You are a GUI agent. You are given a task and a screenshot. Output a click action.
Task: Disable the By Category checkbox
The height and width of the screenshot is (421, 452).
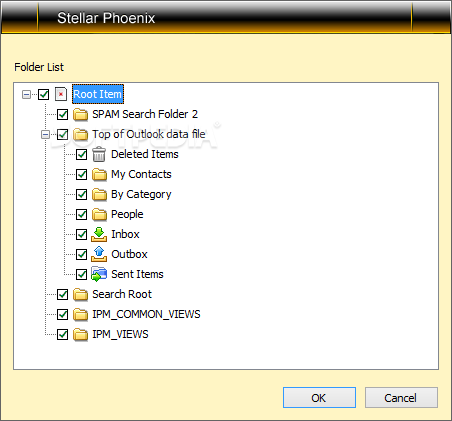[x=81, y=194]
